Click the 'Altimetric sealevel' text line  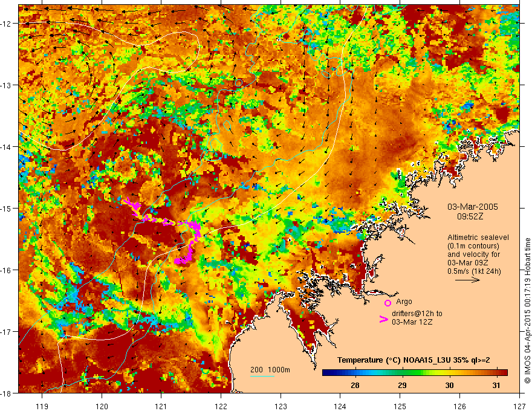click(x=478, y=238)
